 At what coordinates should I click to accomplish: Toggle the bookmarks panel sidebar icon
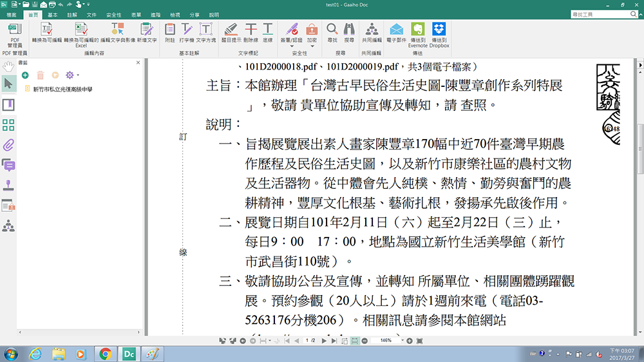point(9,104)
